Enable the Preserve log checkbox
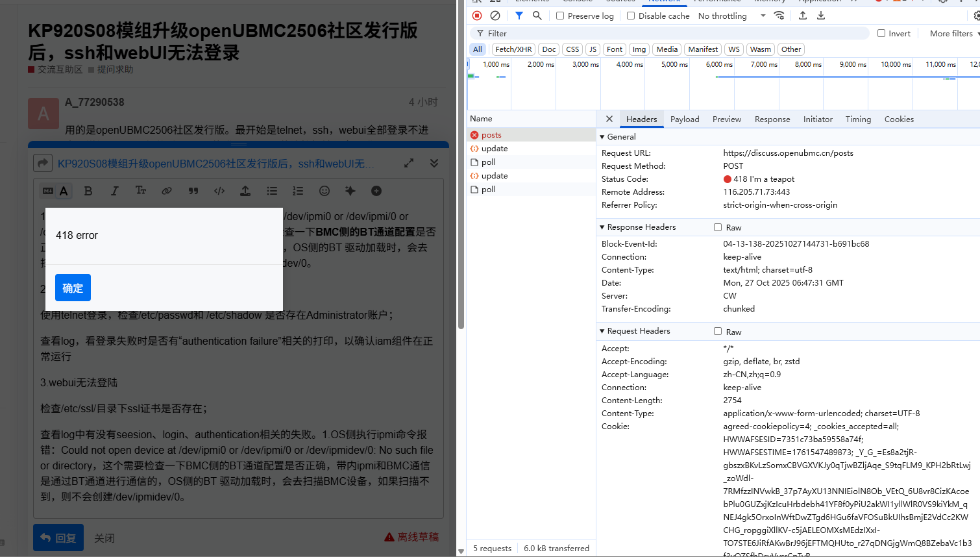Viewport: 980px width, 557px height. [560, 16]
